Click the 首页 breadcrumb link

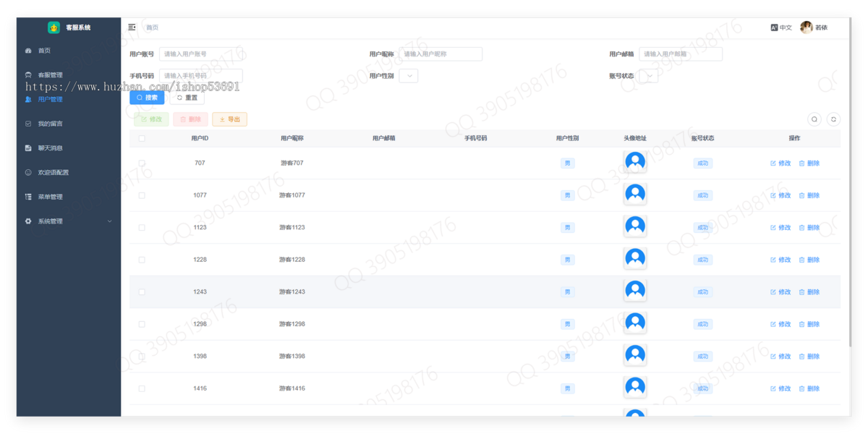[152, 27]
